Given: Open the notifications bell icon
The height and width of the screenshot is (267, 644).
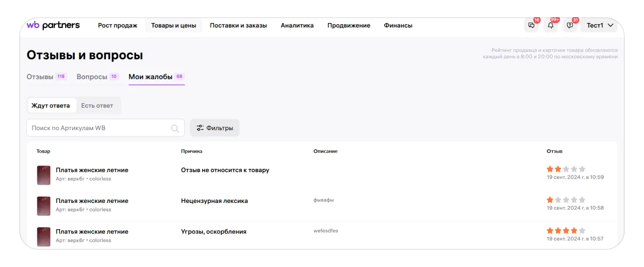Looking at the screenshot, I should (x=551, y=26).
